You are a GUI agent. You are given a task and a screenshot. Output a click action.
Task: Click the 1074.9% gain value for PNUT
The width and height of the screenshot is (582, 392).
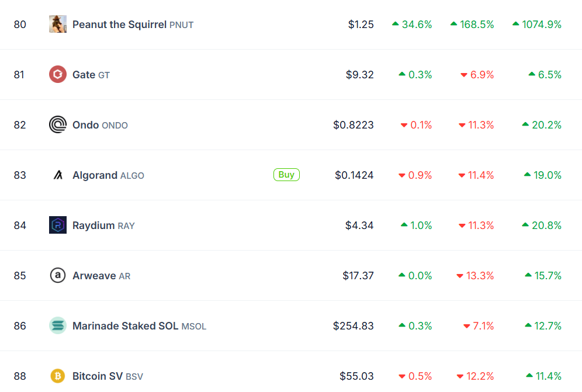[x=541, y=25]
